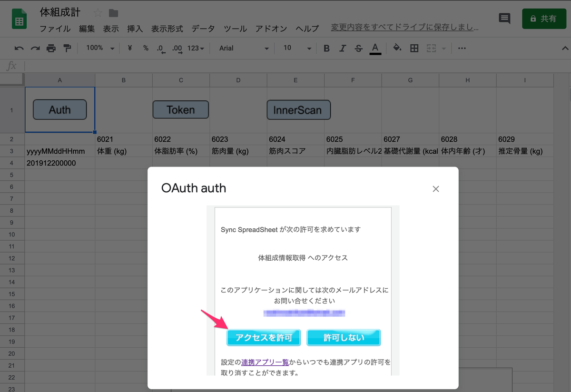Select the cell containing 6029
This screenshot has height=392, width=571.
525,139
